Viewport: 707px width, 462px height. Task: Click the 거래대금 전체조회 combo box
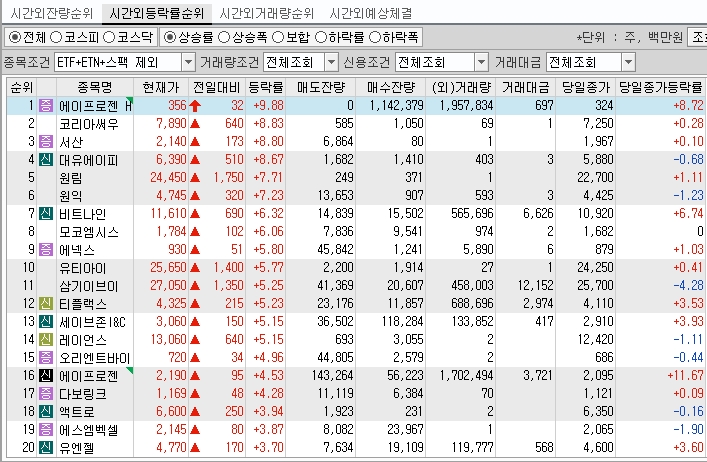coord(591,62)
